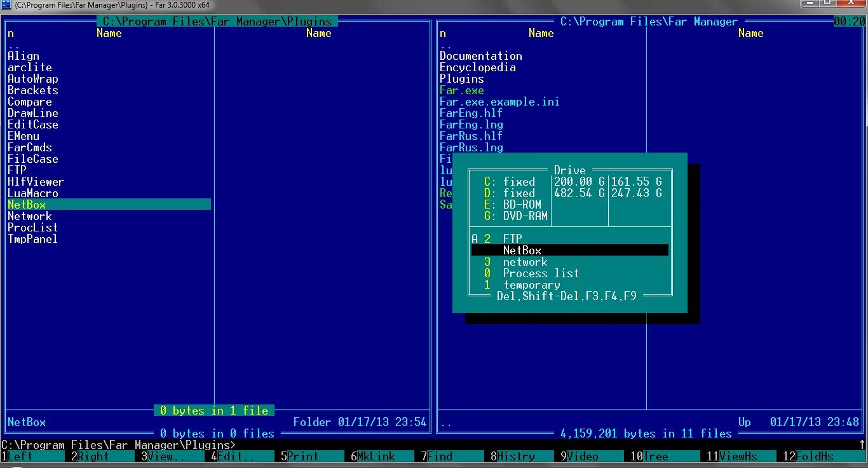
Task: Click the 9Video function key
Action: pos(592,457)
